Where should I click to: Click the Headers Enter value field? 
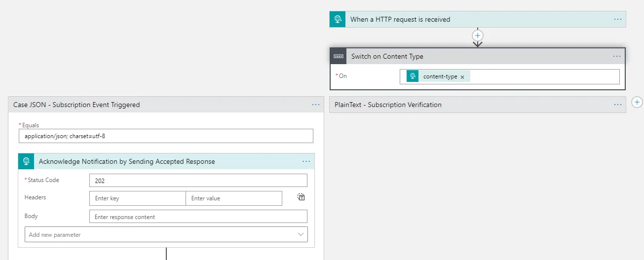pos(234,198)
